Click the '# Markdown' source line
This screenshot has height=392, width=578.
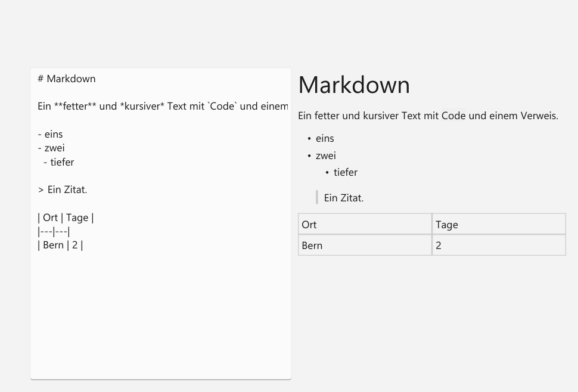(x=67, y=79)
